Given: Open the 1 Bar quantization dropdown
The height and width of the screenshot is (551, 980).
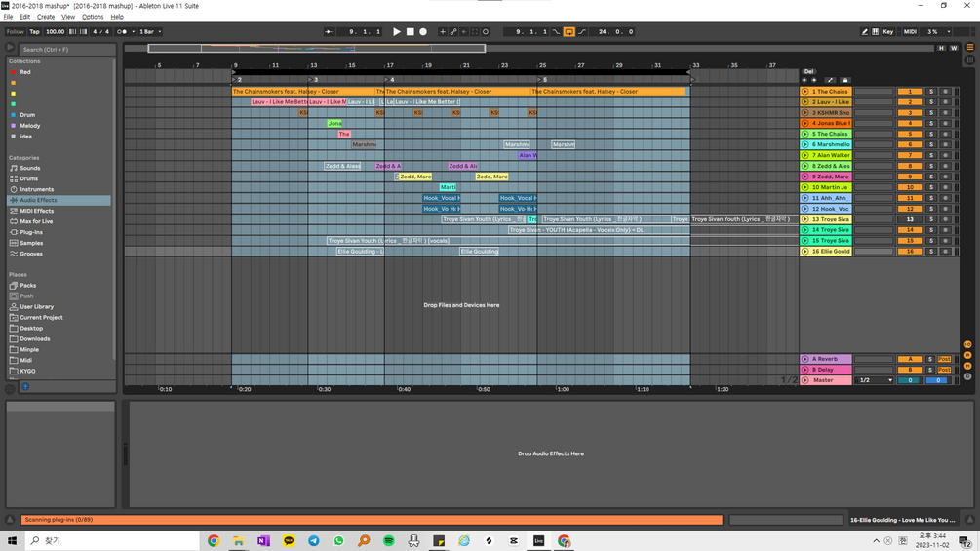Looking at the screenshot, I should 150,32.
